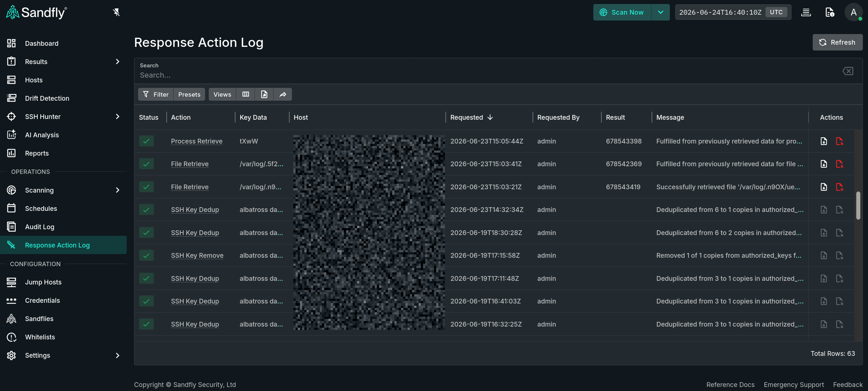Click the Whitelists icon

click(11, 337)
